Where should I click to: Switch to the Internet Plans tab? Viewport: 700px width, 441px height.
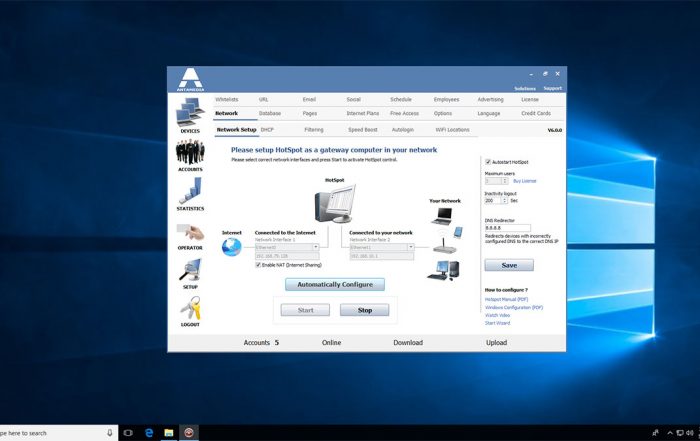[x=362, y=113]
